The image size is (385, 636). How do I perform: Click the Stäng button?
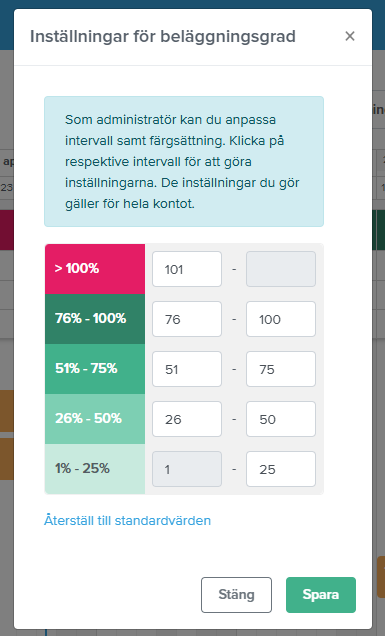pos(237,595)
